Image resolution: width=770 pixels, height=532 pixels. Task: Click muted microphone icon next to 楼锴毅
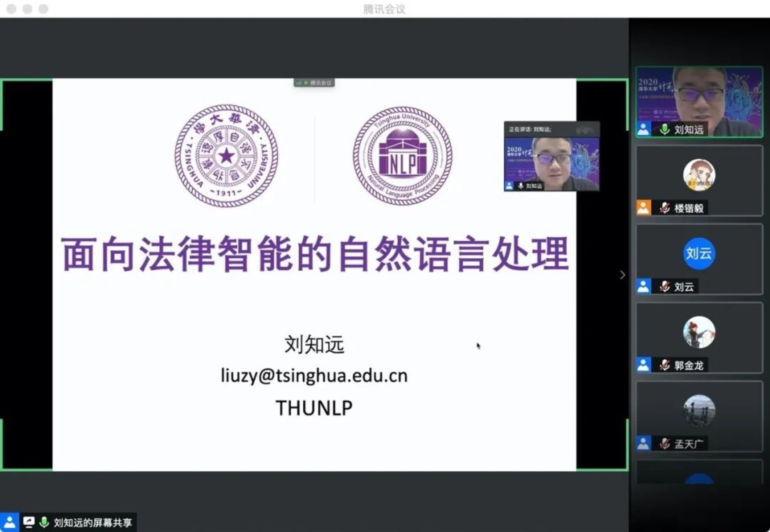coord(664,208)
